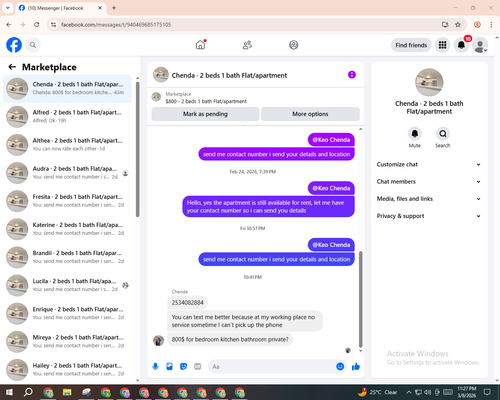
Task: Click Chenda's avatar beside the last message
Action: (158, 341)
